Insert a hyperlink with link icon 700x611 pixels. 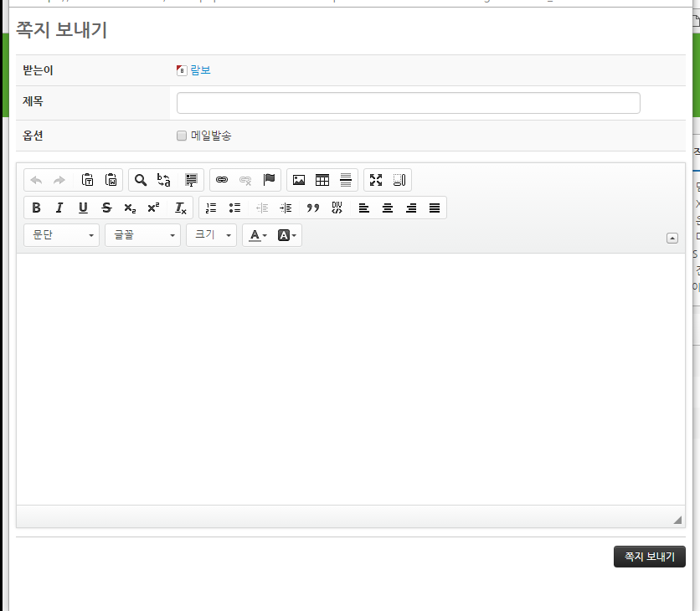(x=222, y=180)
